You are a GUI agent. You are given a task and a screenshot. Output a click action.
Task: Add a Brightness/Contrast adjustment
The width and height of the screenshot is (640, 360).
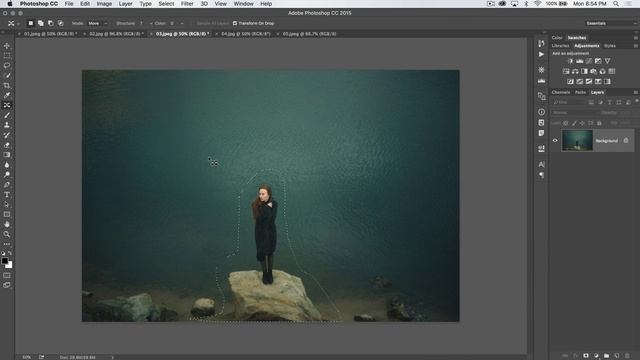(570, 61)
